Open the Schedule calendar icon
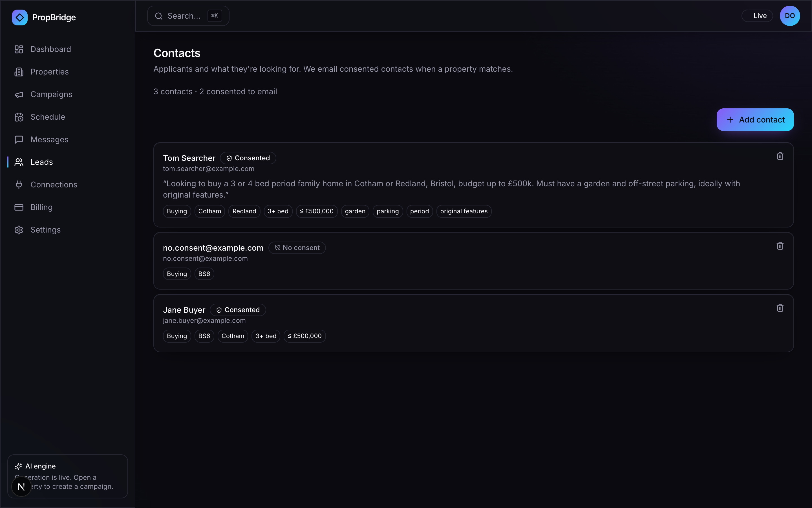 (x=19, y=117)
